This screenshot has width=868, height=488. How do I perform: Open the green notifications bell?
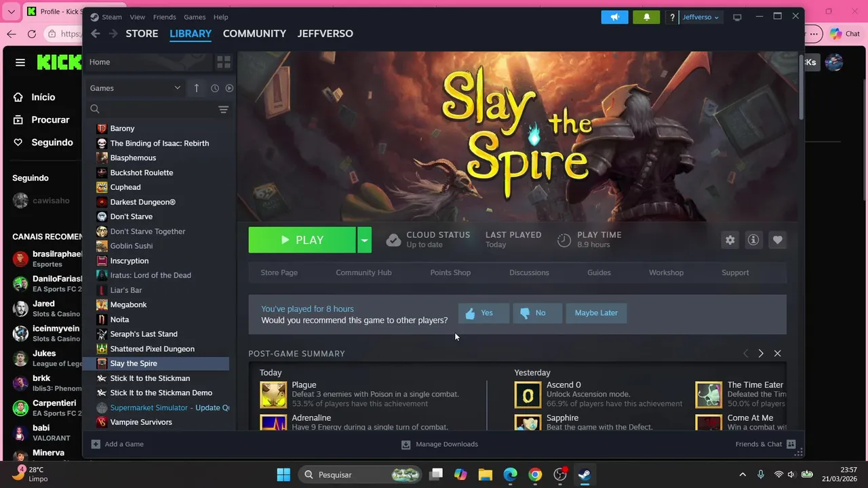646,17
